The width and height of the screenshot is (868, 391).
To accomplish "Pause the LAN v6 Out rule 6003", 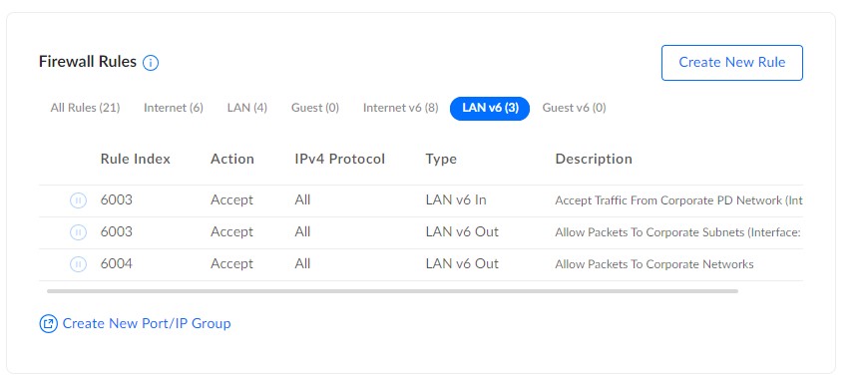I will (78, 232).
